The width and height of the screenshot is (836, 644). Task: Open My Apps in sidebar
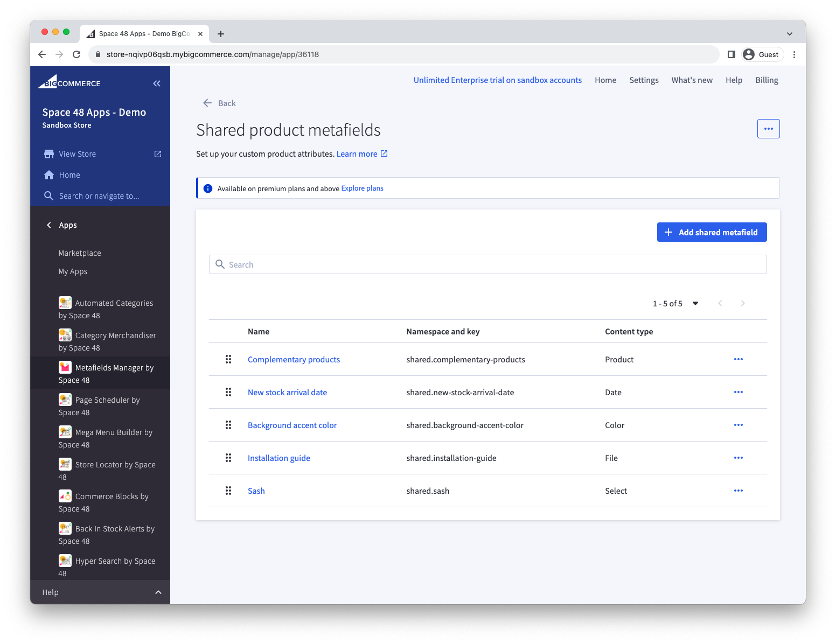tap(73, 271)
